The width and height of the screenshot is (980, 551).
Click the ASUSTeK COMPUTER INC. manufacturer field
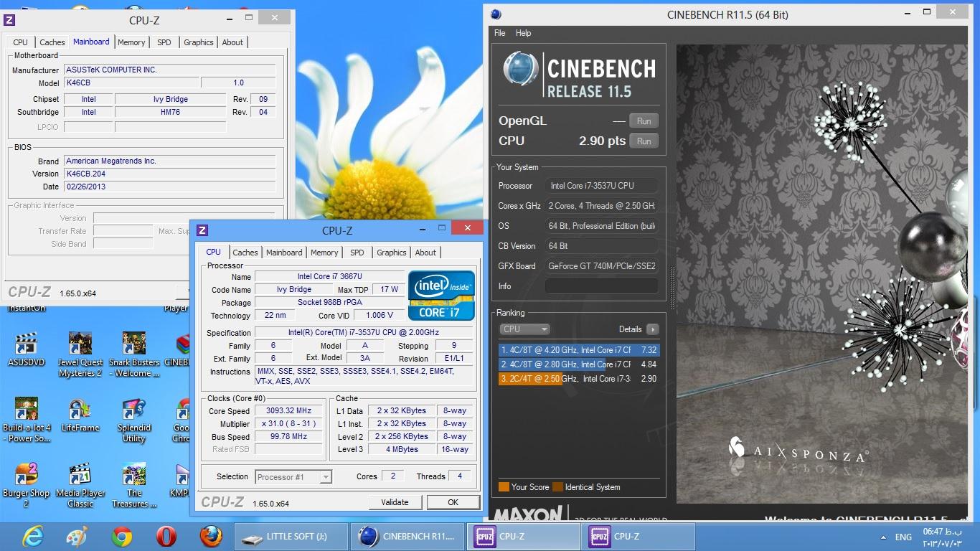[x=169, y=70]
